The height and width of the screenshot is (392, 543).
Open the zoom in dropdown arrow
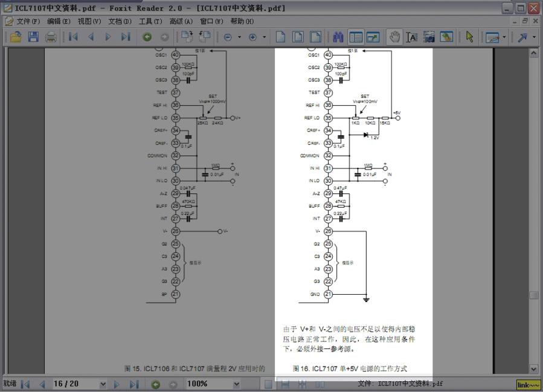264,37
